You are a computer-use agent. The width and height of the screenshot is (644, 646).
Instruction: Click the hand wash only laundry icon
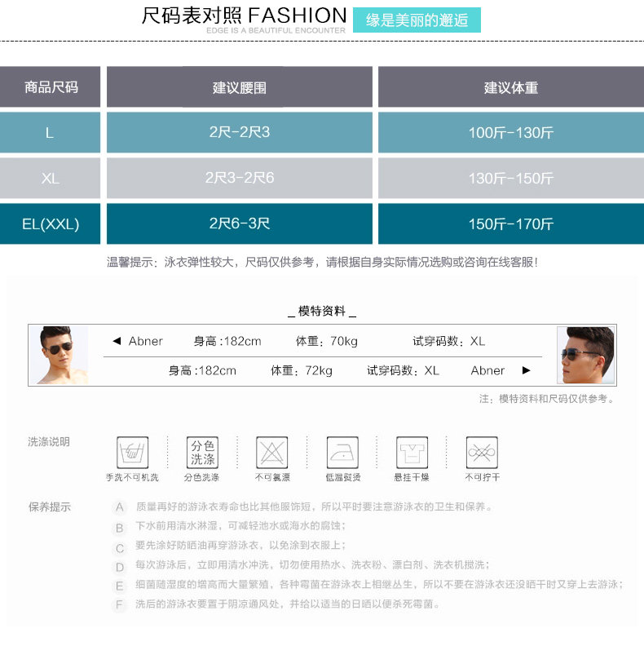tap(132, 453)
